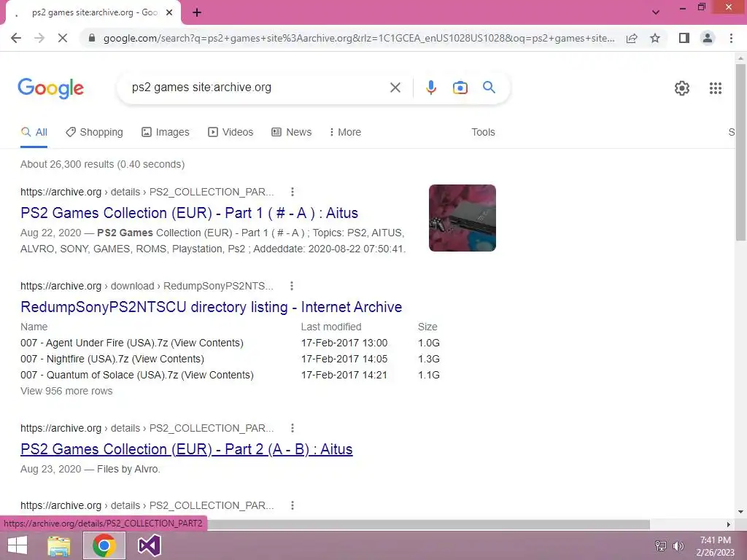This screenshot has height=560, width=747.
Task: Stop loading the page with the X icon
Action: point(63,38)
